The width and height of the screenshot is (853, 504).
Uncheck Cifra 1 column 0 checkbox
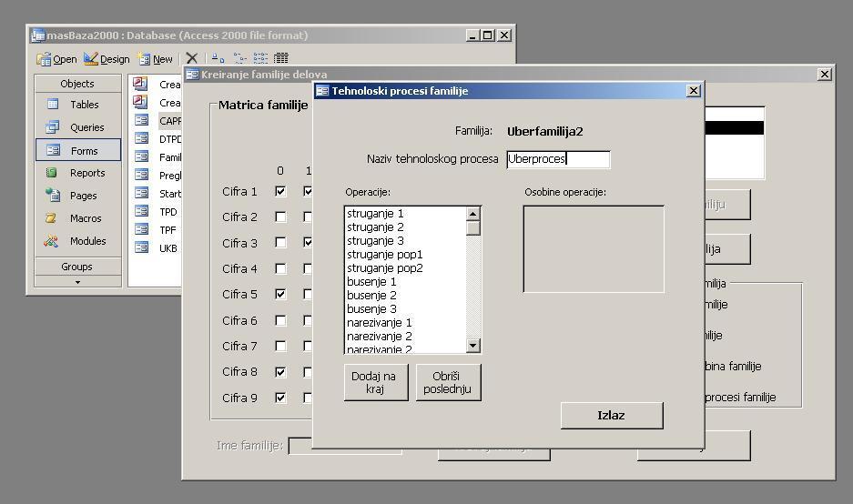(280, 191)
